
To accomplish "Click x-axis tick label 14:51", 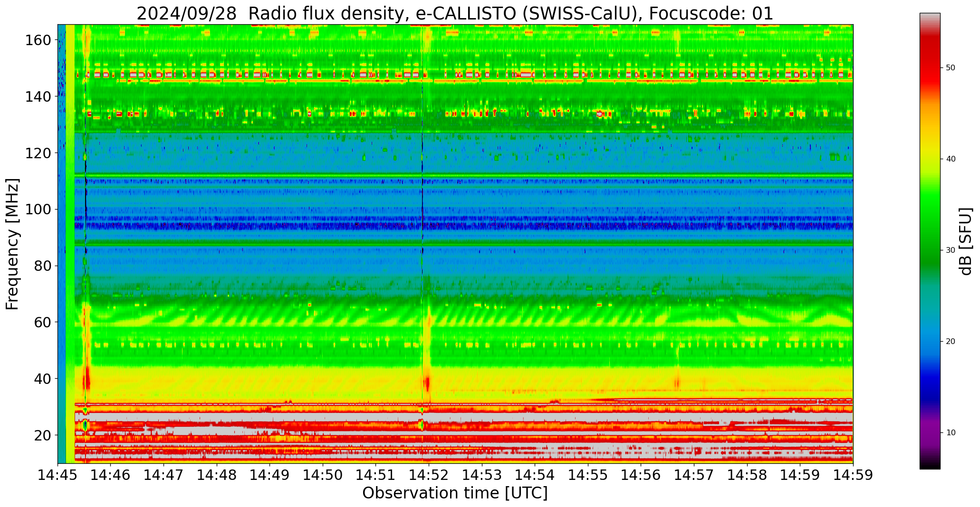I will pyautogui.click(x=376, y=474).
